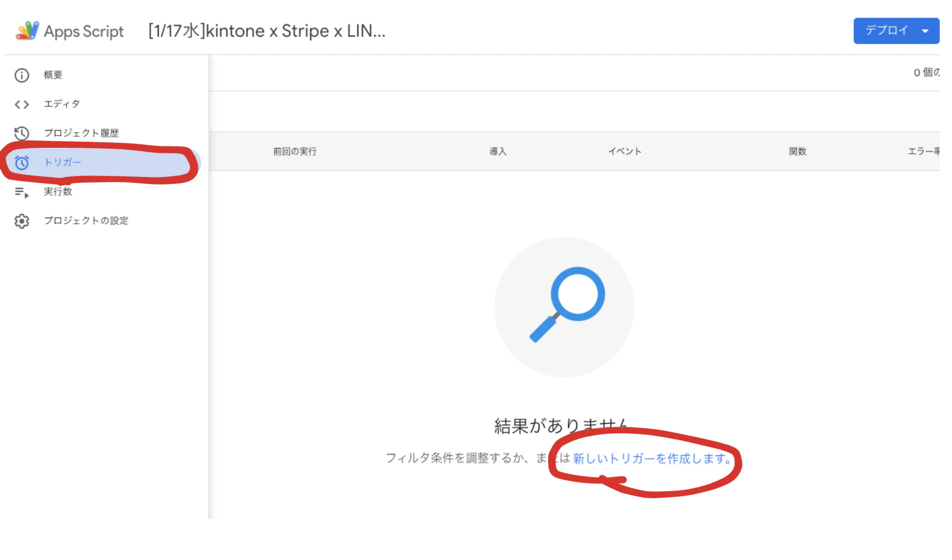Open 実行数 via the executions list icon
952x560 pixels.
pyautogui.click(x=22, y=192)
